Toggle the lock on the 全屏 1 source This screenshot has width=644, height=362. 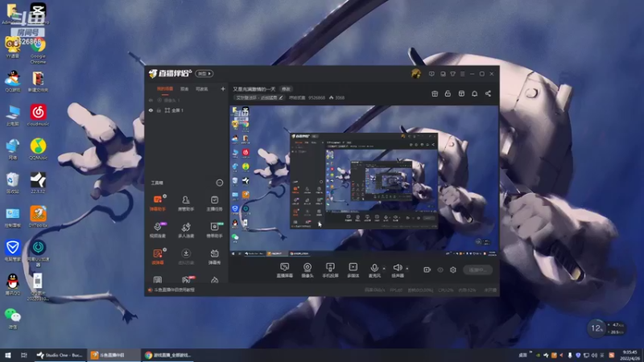coord(159,110)
